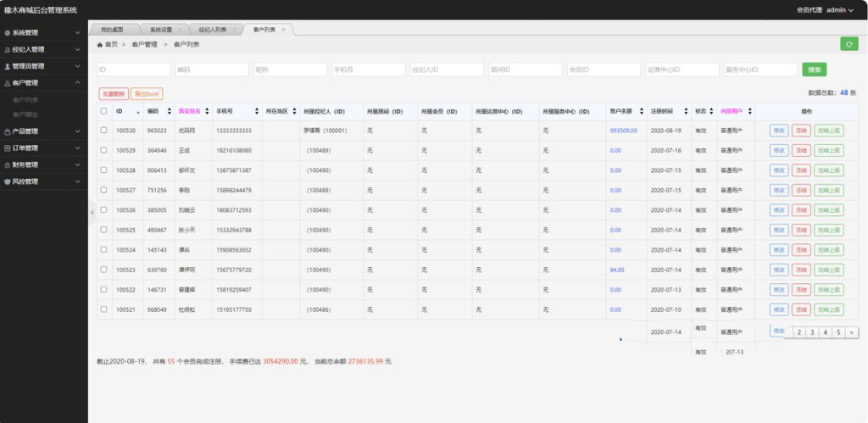Image resolution: width=868 pixels, height=423 pixels.
Task: Expand the 订单管理 menu chevron
Action: point(77,148)
